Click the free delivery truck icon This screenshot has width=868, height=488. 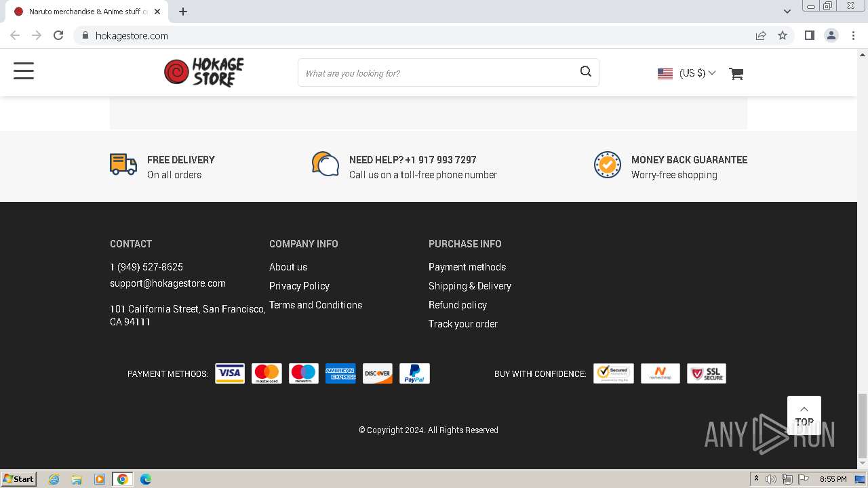tap(123, 165)
